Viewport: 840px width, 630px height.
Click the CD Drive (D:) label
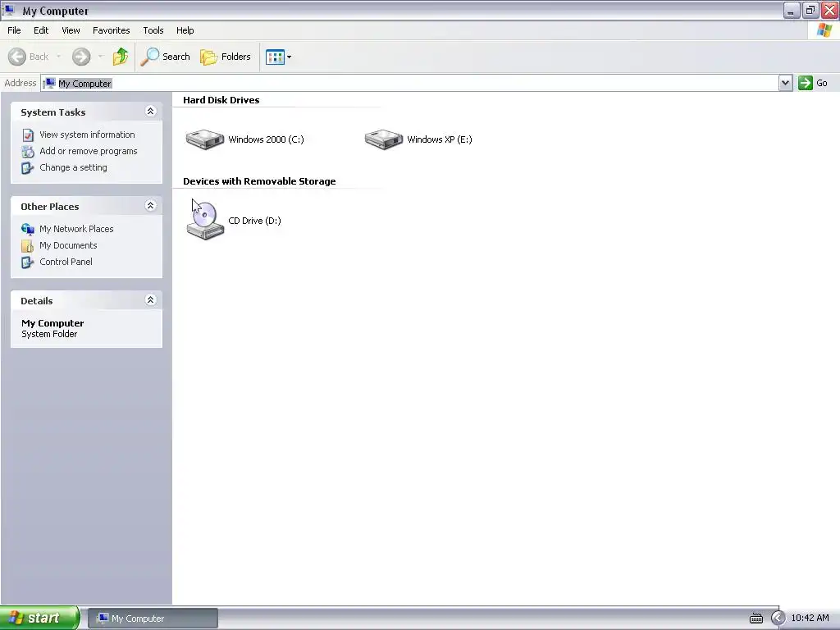point(254,221)
